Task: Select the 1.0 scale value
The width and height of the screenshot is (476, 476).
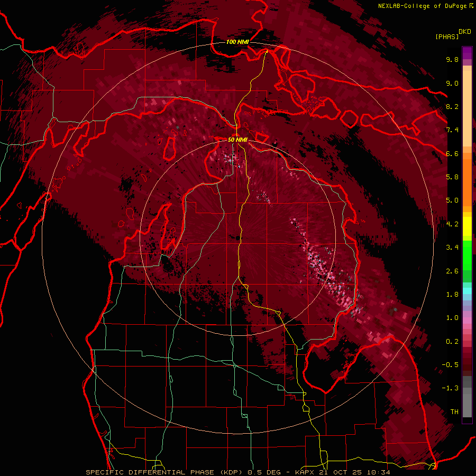Action: [x=452, y=318]
